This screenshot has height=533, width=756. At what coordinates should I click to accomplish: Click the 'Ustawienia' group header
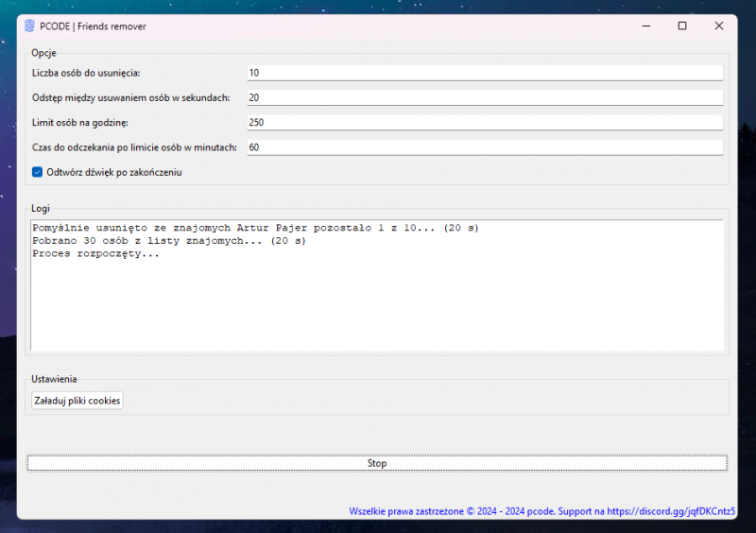[54, 378]
